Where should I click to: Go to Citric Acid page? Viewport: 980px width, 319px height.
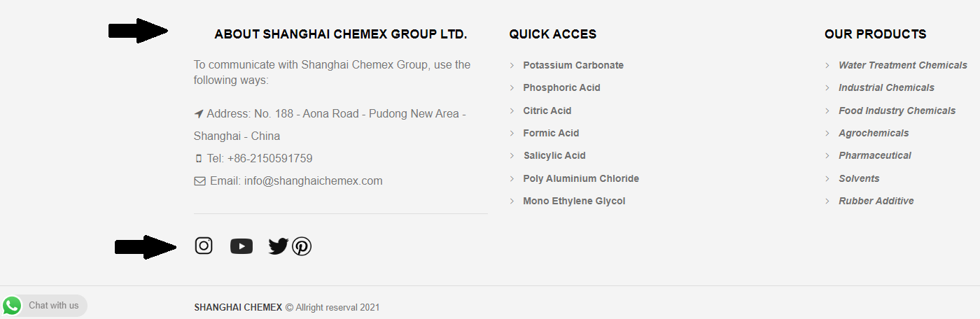(547, 111)
